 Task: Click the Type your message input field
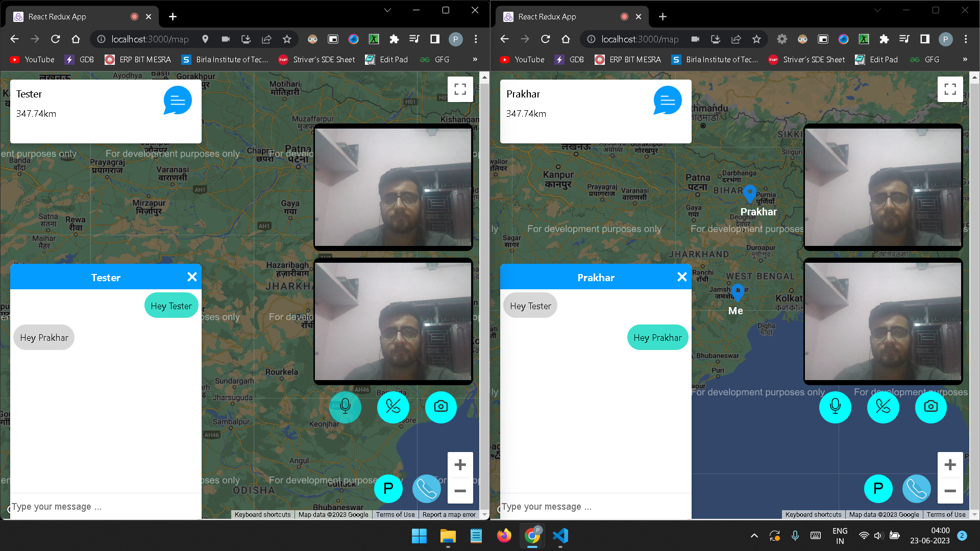[102, 506]
